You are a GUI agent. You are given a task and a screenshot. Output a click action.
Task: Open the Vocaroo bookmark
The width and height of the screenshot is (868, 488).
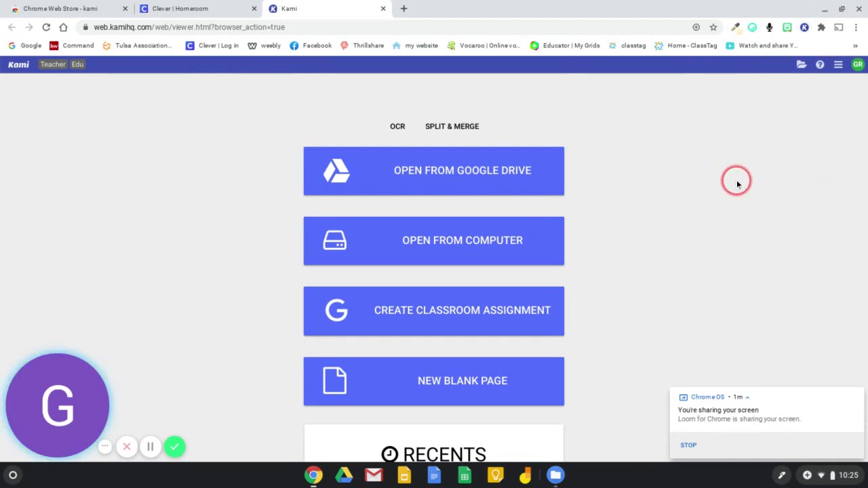point(484,45)
